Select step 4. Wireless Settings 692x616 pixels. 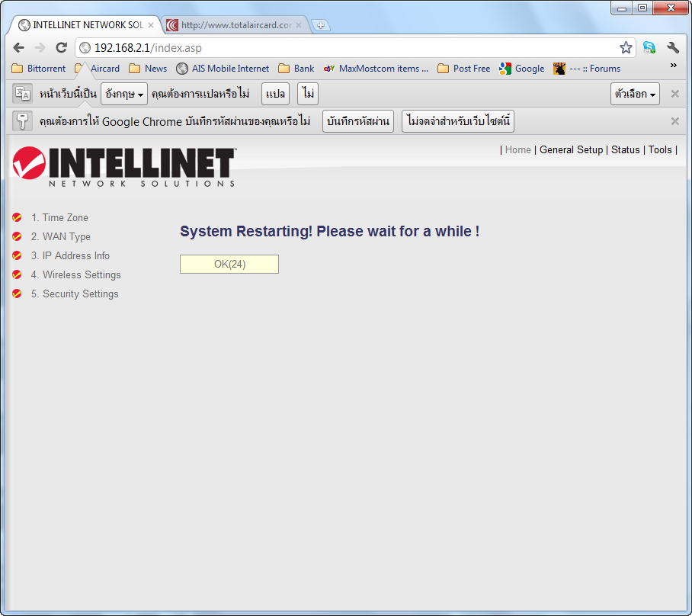point(76,274)
